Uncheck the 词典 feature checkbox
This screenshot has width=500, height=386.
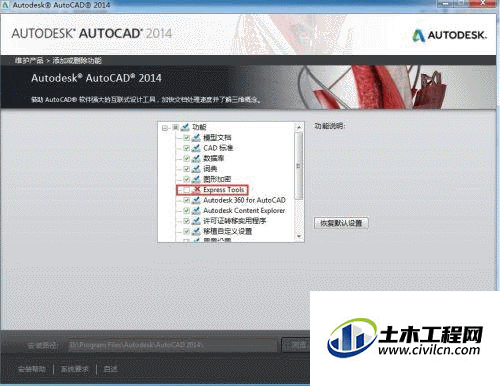(x=187, y=169)
